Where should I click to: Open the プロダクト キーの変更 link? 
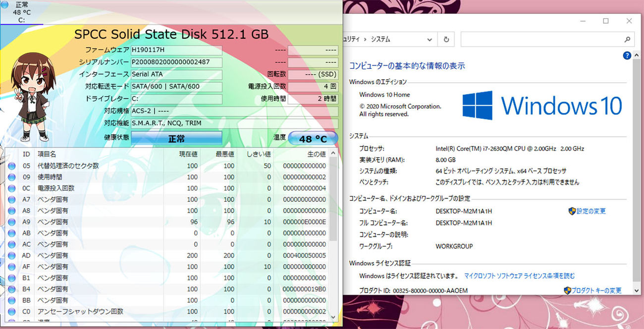click(x=596, y=290)
